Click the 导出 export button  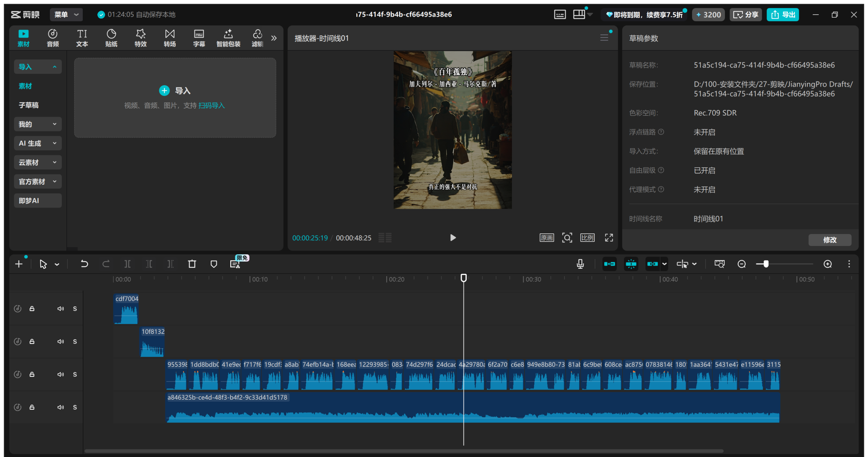[783, 15]
